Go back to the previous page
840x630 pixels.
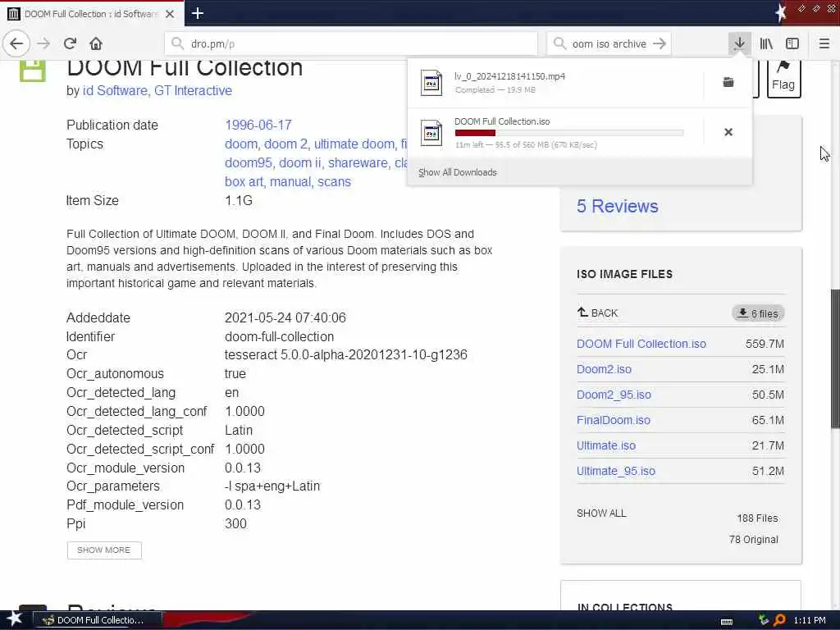click(16, 44)
